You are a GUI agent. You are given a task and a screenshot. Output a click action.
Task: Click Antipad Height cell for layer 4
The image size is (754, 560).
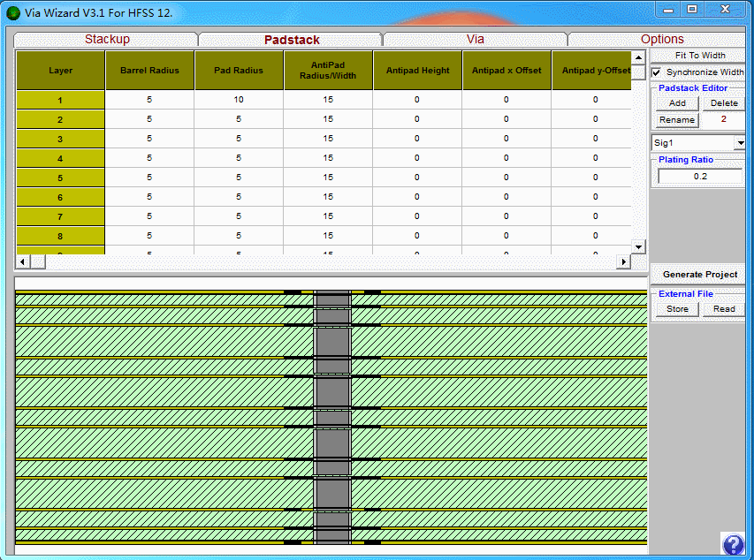[417, 157]
